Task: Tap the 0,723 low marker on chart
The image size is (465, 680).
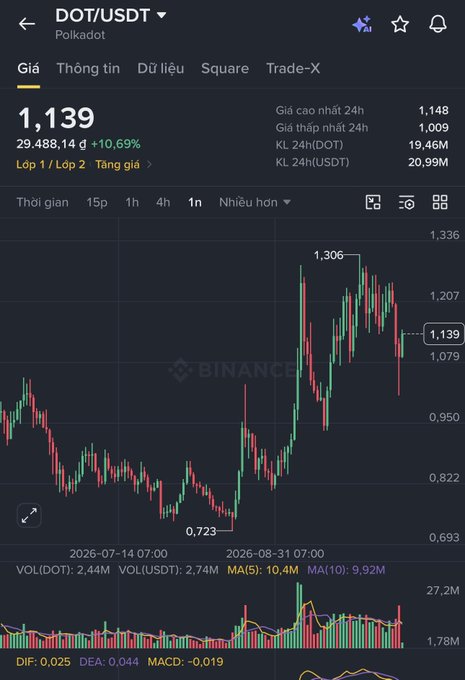Action: pyautogui.click(x=201, y=531)
